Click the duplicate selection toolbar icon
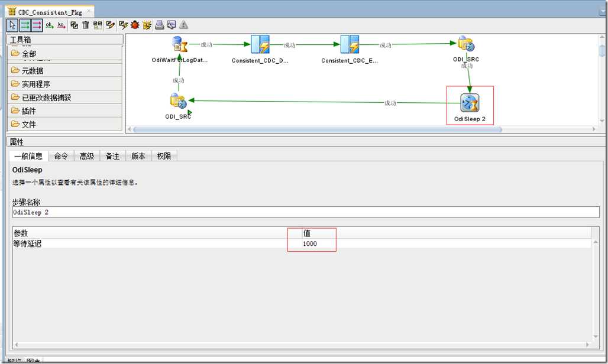 pos(74,25)
